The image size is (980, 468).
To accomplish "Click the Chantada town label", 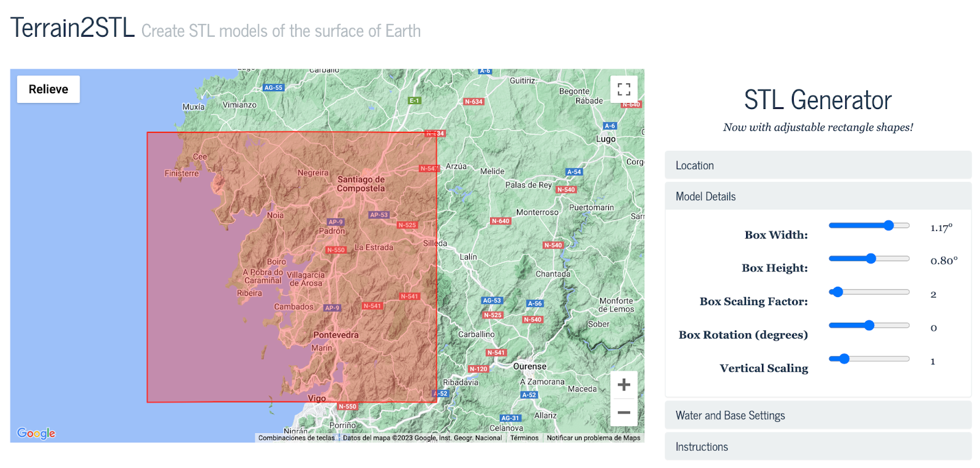I will pos(552,274).
